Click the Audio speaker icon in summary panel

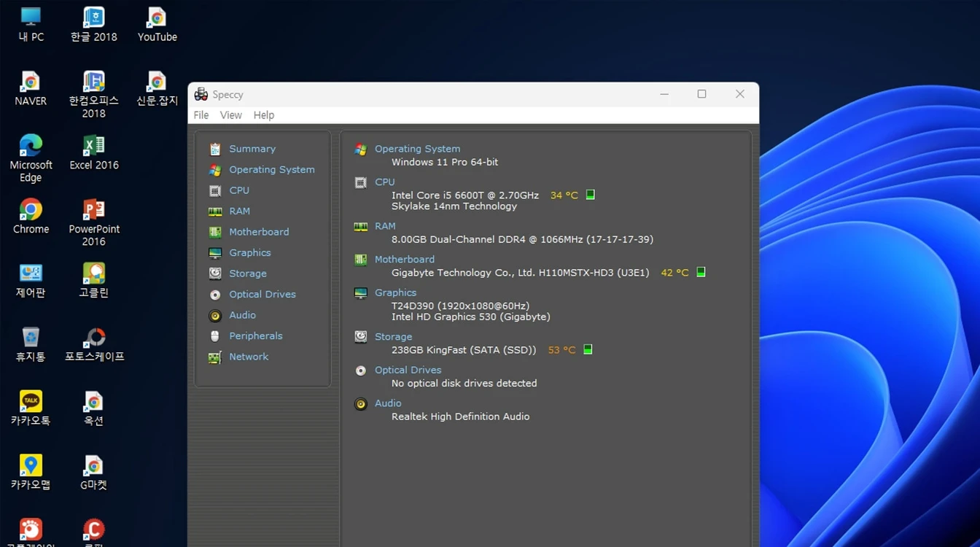coord(360,403)
